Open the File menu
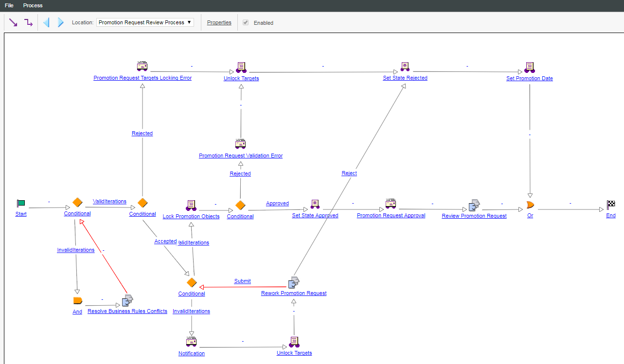This screenshot has height=364, width=624. click(x=9, y=5)
